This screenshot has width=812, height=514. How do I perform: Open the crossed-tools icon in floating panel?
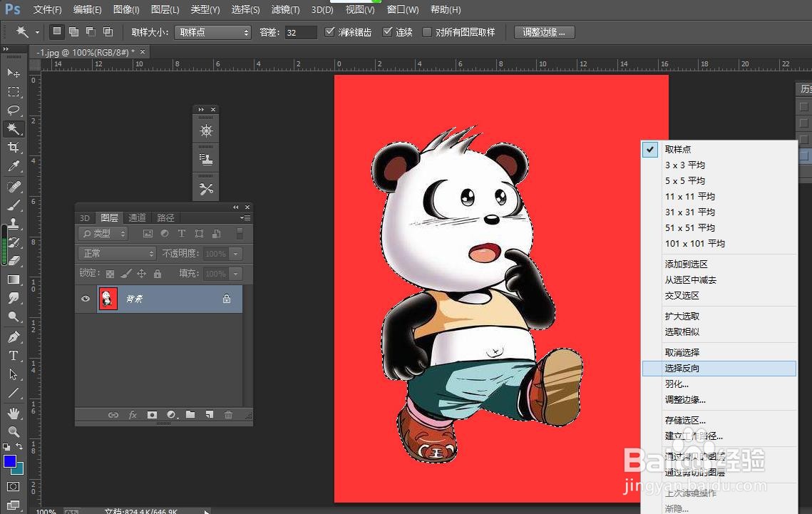pos(206,190)
